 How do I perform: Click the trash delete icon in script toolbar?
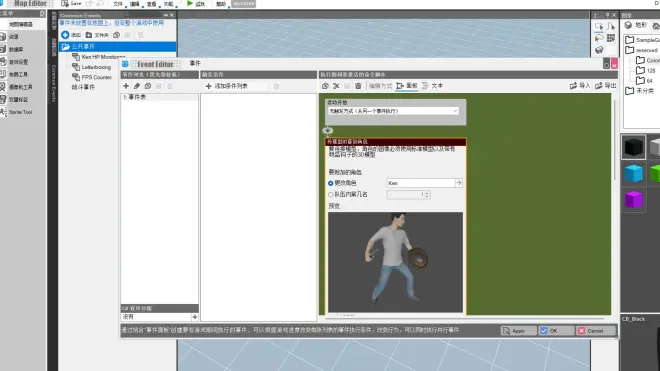click(358, 86)
